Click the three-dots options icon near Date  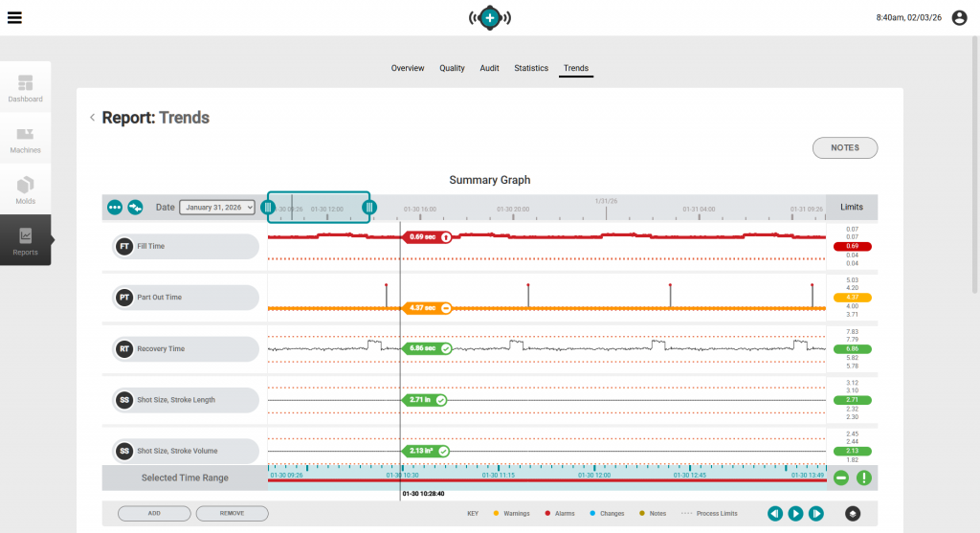[115, 208]
